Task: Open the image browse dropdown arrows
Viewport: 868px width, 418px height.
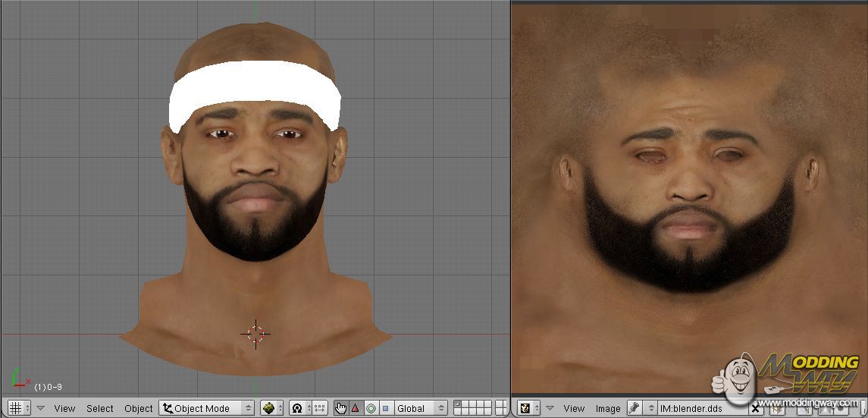Action: (650, 408)
